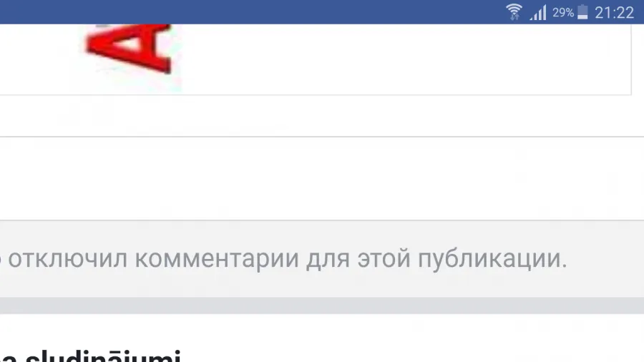Tap the word "отключил" in the notice
Viewport: 644px width, 362px height.
coord(67,259)
